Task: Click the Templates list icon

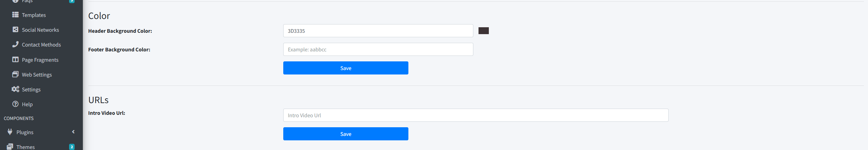Action: pyautogui.click(x=15, y=15)
